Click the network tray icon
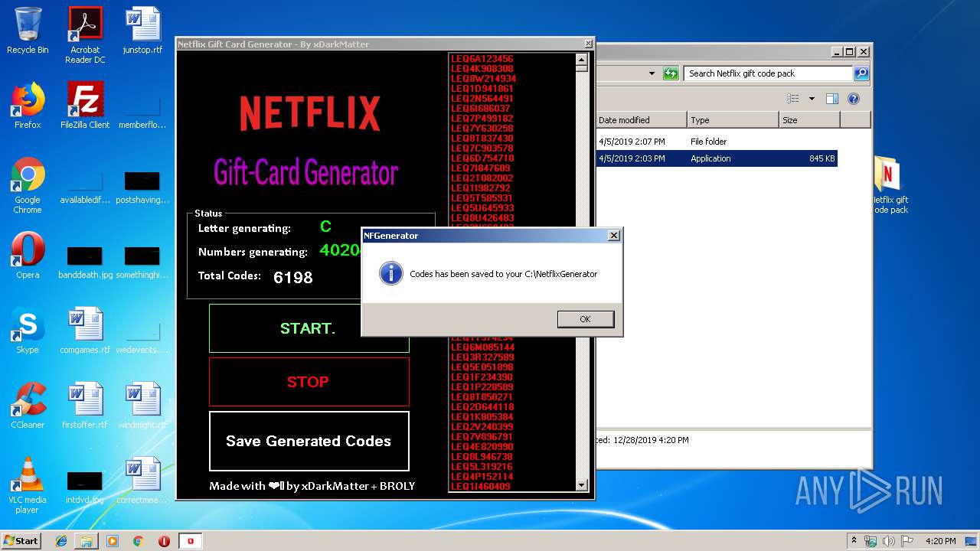Image resolution: width=980 pixels, height=551 pixels. pyautogui.click(x=871, y=541)
